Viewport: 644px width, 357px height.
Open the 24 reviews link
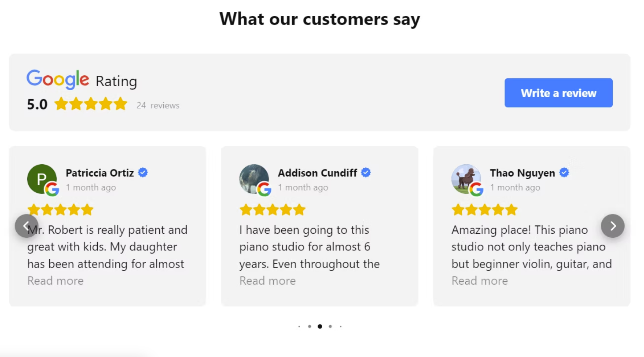tap(158, 105)
